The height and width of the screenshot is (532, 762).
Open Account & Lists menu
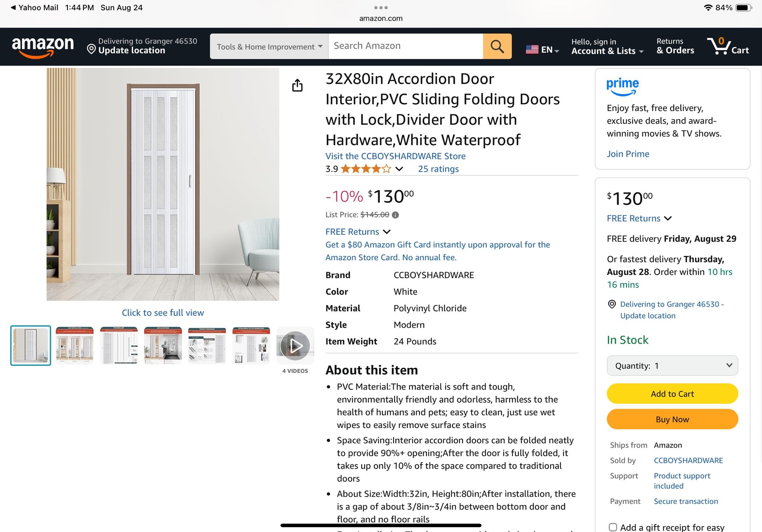(x=607, y=46)
